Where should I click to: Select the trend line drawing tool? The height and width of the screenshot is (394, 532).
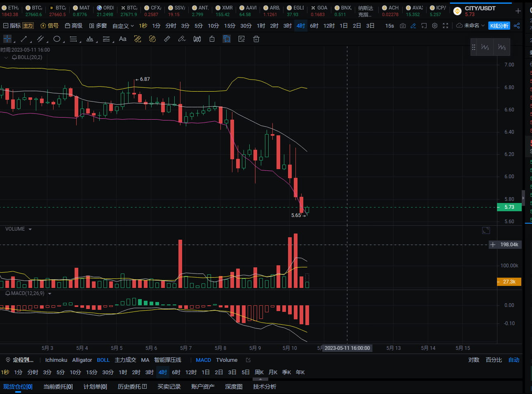[x=24, y=39]
